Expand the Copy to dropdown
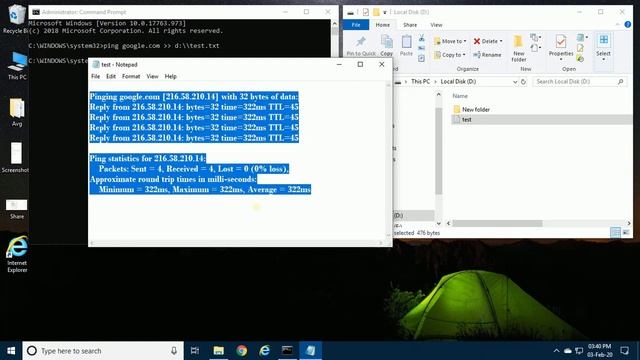 [450, 55]
